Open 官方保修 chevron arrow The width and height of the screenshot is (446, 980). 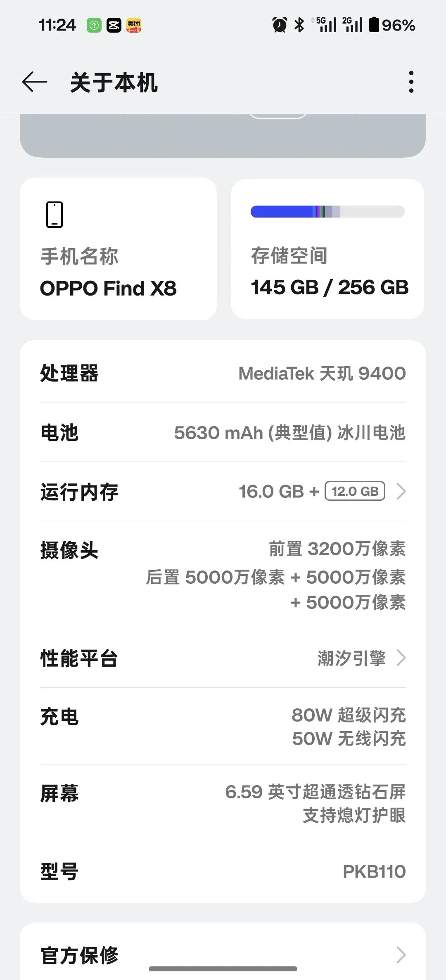point(401,955)
